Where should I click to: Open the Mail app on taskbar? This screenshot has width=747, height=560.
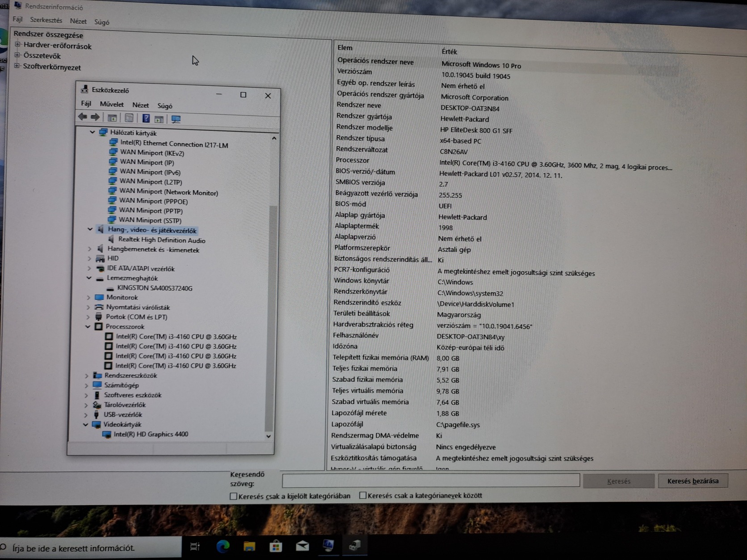pos(302,546)
